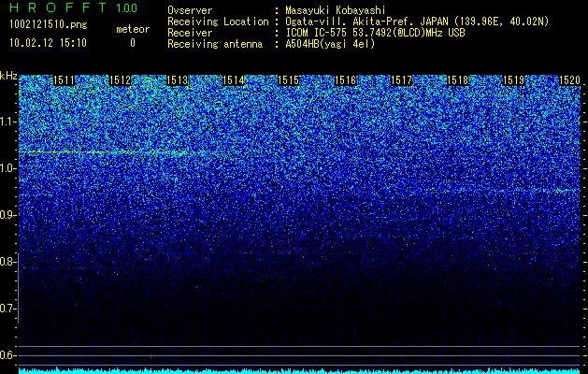Click the 1.0.0 version number
Screen dimensions: 588x374
(127, 7)
